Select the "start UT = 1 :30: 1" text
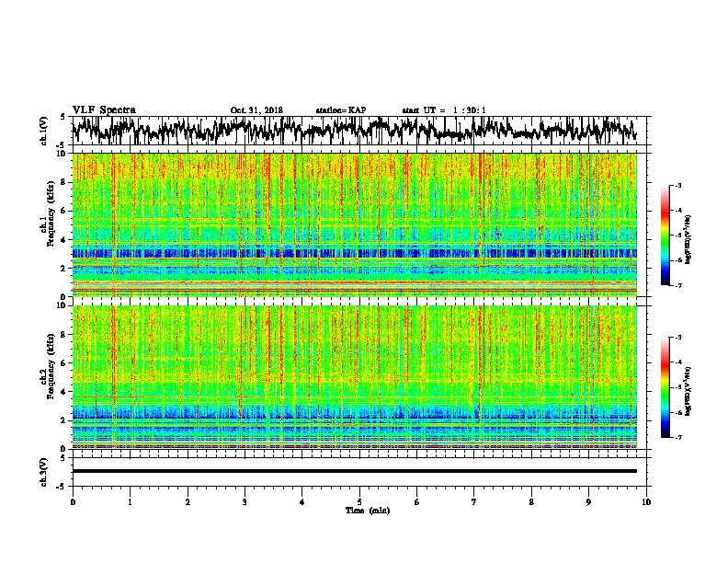Image resolution: width=728 pixels, height=563 pixels. coord(444,110)
